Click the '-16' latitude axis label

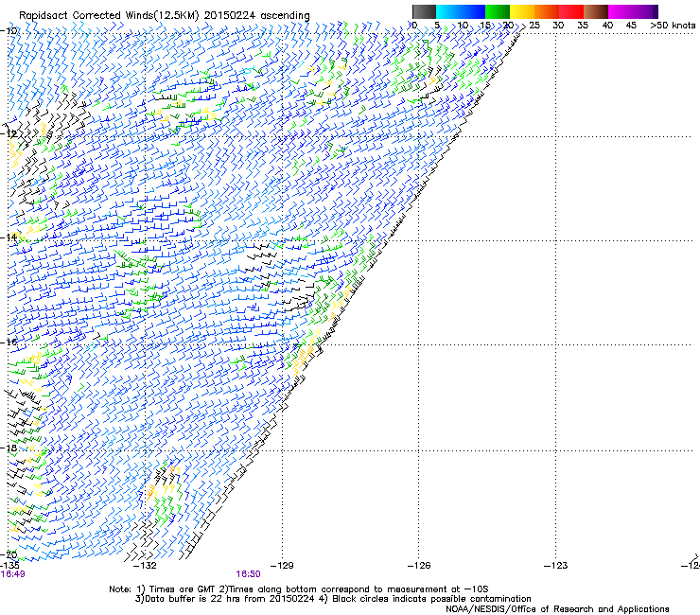pos(9,342)
